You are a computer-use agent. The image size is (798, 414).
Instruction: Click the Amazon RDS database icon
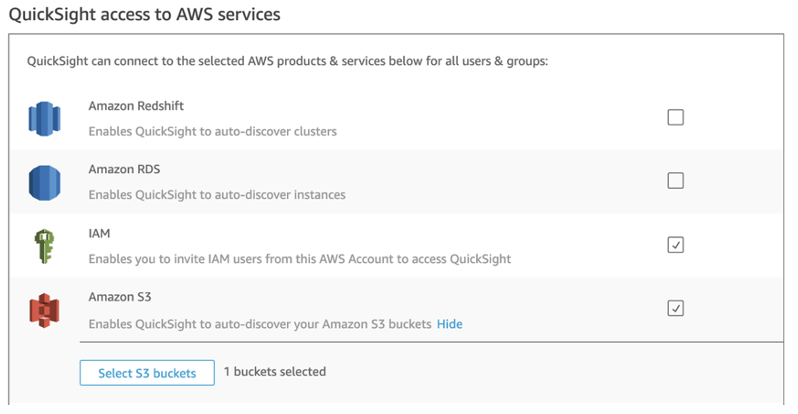click(45, 181)
